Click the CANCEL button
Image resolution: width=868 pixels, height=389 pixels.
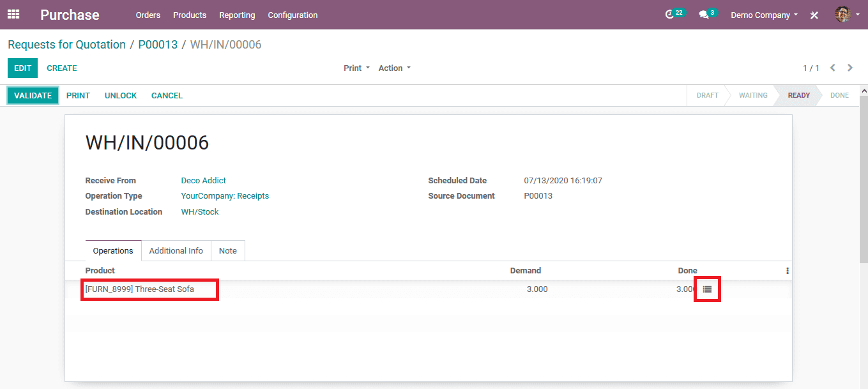[x=167, y=96]
